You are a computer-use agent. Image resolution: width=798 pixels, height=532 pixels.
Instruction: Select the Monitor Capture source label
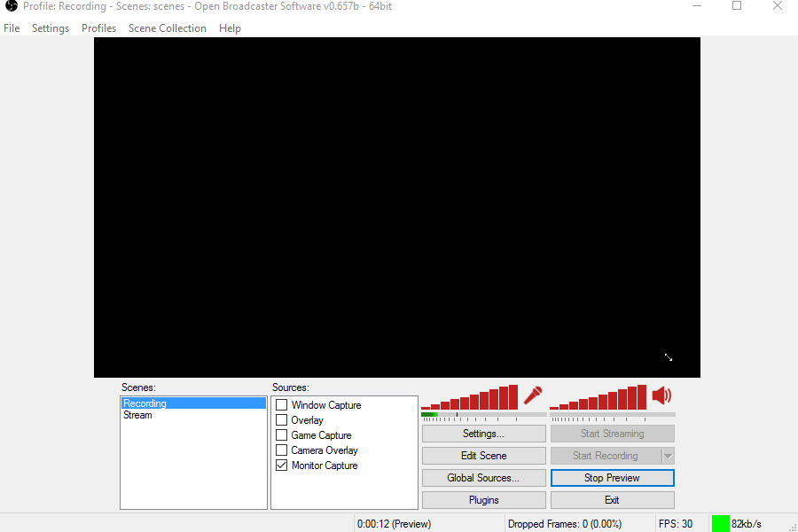[x=325, y=465]
